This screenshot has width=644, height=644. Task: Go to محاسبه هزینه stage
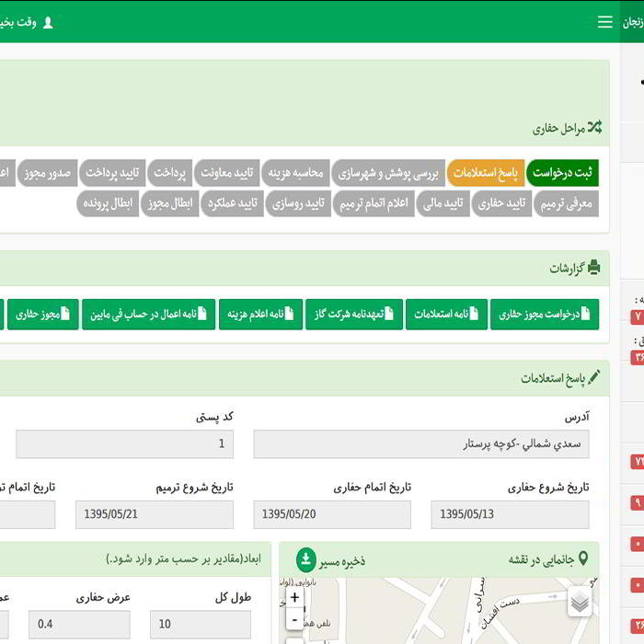(x=294, y=173)
